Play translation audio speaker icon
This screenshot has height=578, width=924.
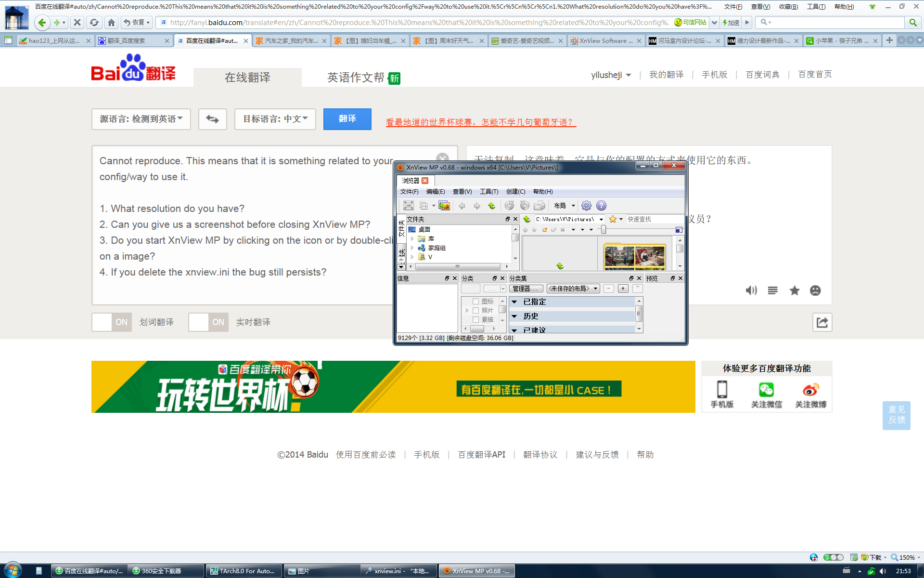point(751,290)
